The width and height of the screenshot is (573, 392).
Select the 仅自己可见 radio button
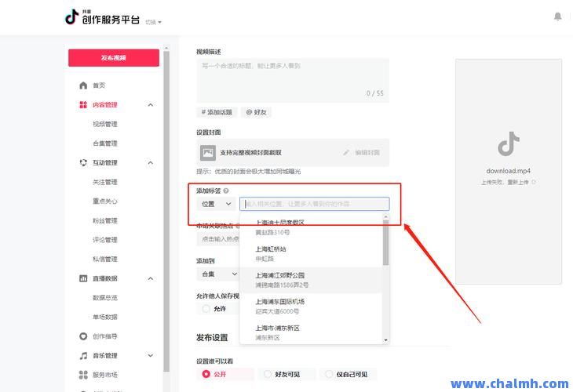[329, 374]
